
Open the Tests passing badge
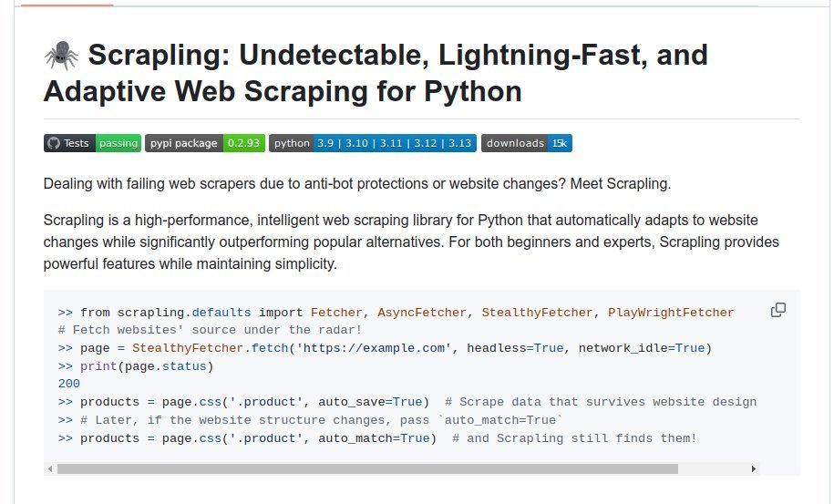point(92,143)
